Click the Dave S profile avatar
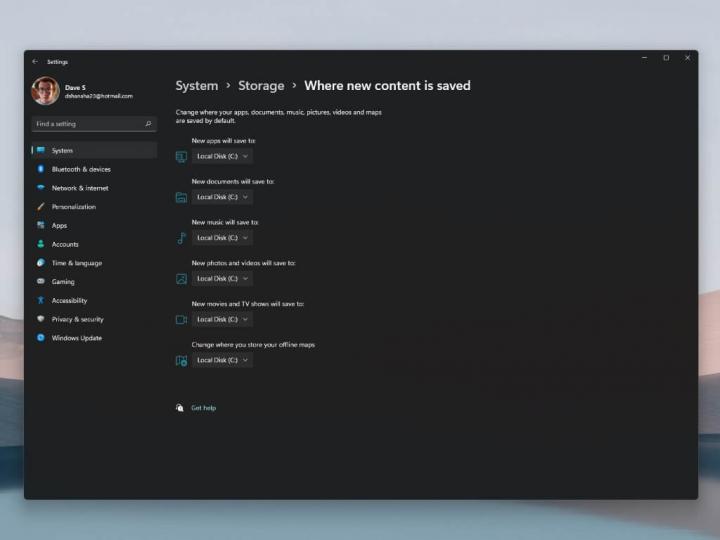 pos(45,91)
